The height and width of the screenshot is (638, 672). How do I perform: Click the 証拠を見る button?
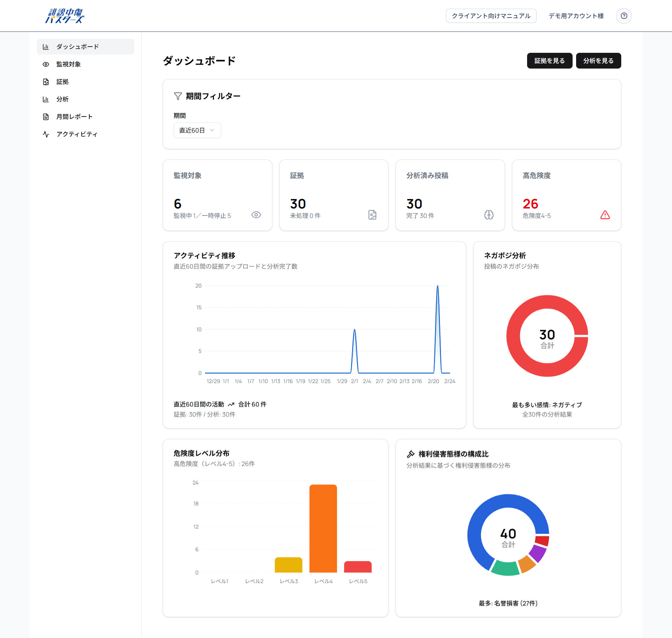click(549, 61)
